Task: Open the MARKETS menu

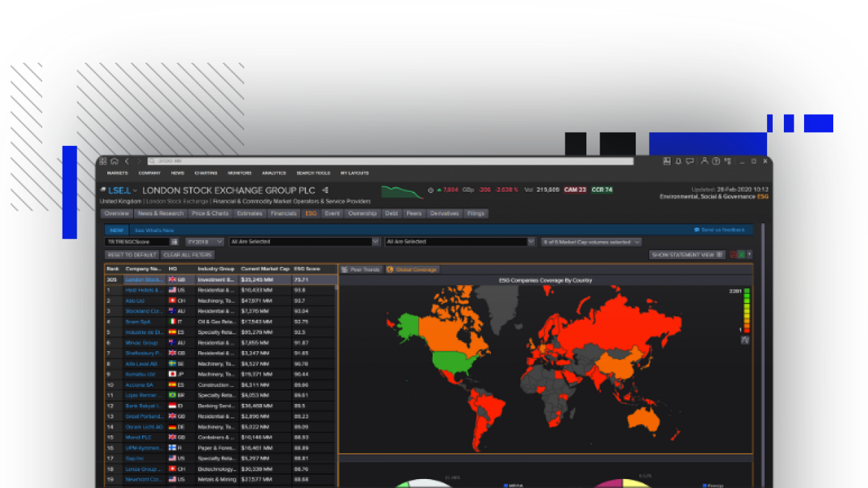Action: coord(118,173)
